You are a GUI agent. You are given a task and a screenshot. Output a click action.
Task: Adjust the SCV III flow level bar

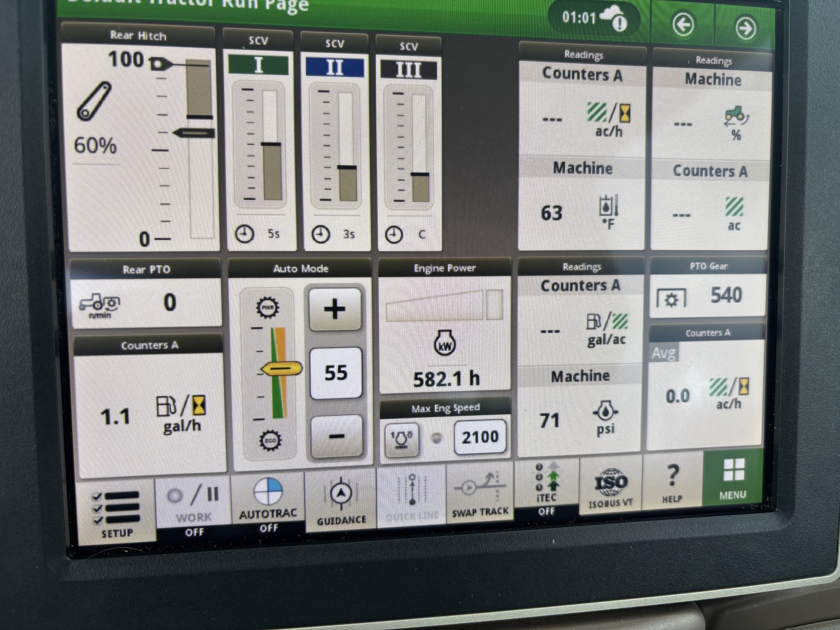(420, 148)
